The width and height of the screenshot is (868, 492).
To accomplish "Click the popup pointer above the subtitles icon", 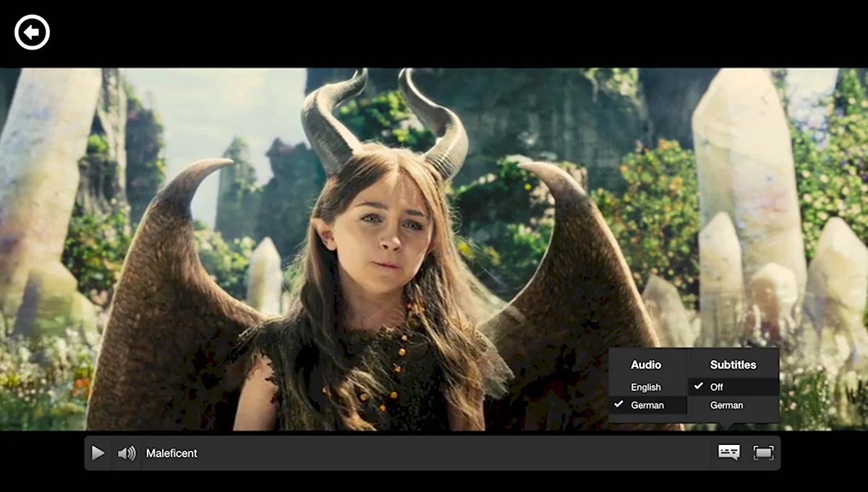I will pyautogui.click(x=728, y=426).
